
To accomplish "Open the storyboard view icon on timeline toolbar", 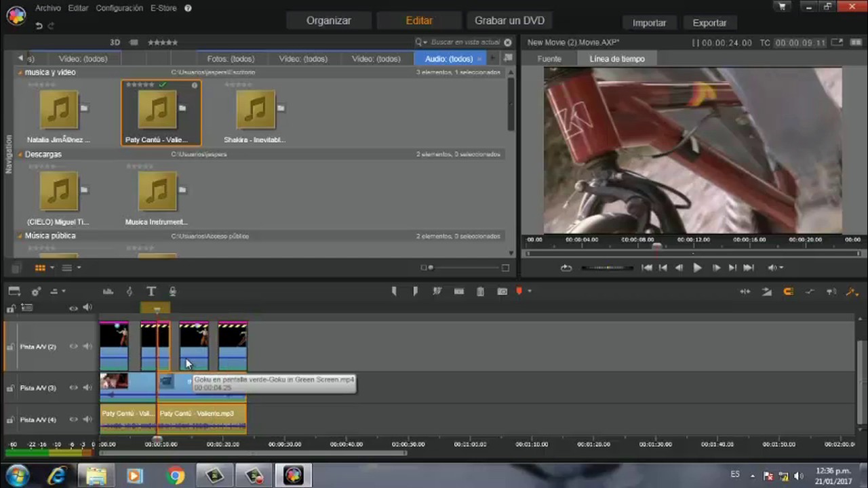I will 14,291.
